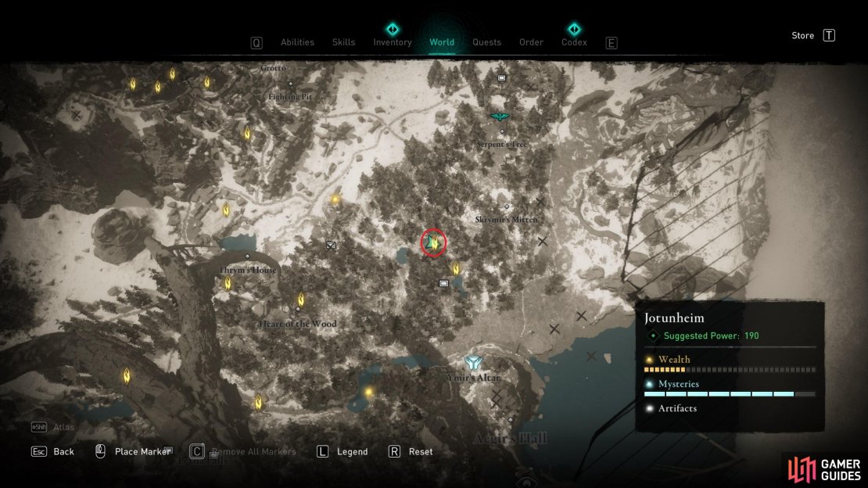
Task: Click the Jotunheim region title
Action: (674, 318)
